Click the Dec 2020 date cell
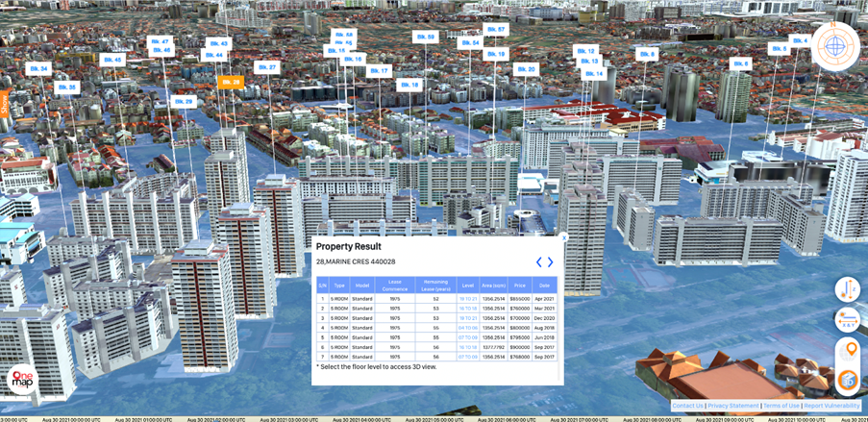 click(545, 318)
